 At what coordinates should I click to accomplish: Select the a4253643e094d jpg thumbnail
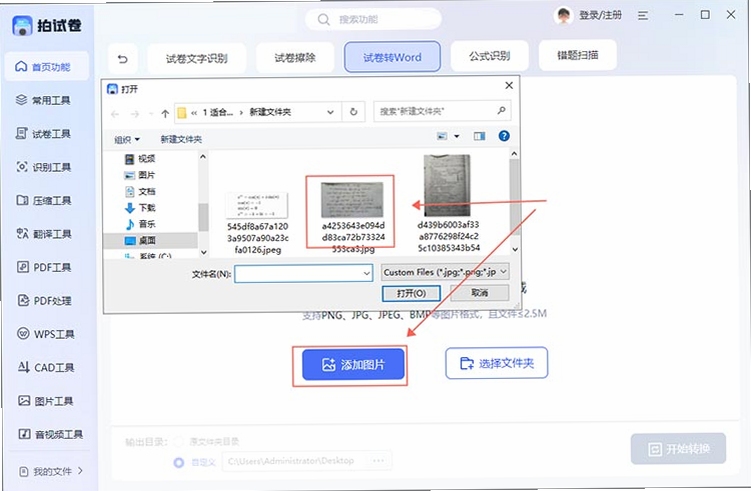click(x=353, y=200)
